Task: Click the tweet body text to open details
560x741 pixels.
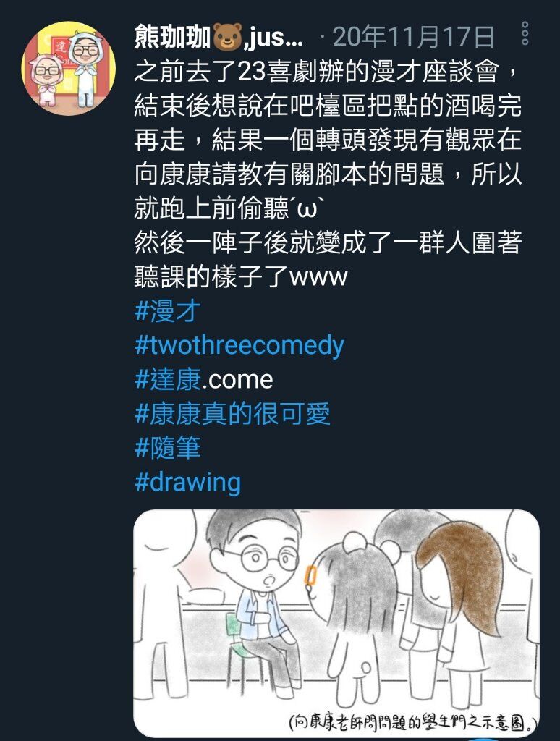Action: (x=328, y=174)
